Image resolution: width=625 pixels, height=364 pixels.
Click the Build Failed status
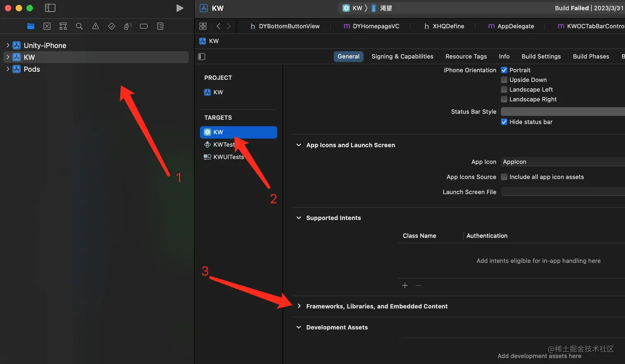pyautogui.click(x=572, y=8)
